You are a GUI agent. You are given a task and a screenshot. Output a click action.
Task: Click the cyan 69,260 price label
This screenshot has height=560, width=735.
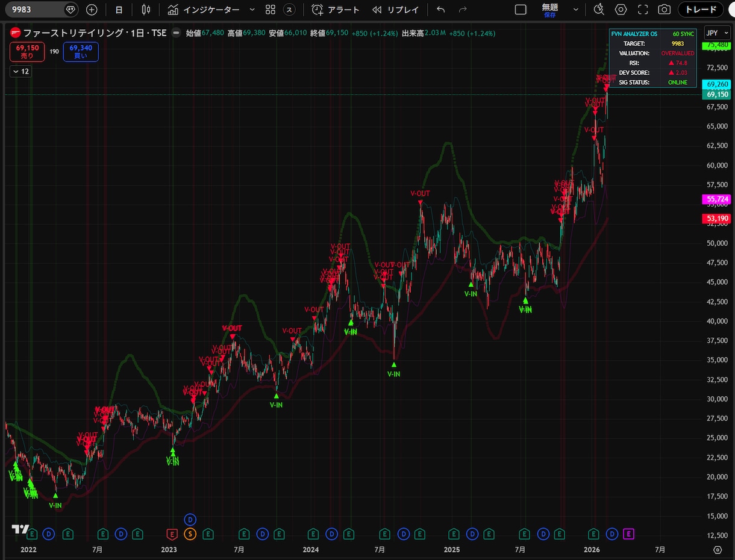716,84
